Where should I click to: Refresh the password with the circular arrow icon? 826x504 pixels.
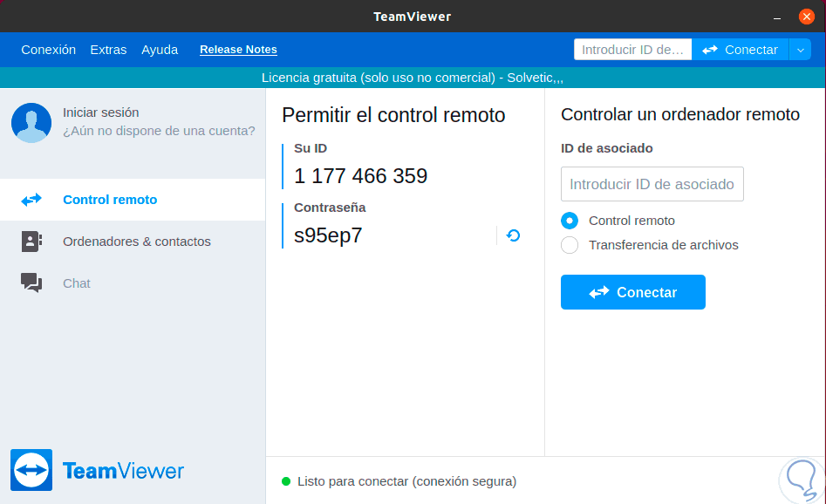click(x=513, y=235)
